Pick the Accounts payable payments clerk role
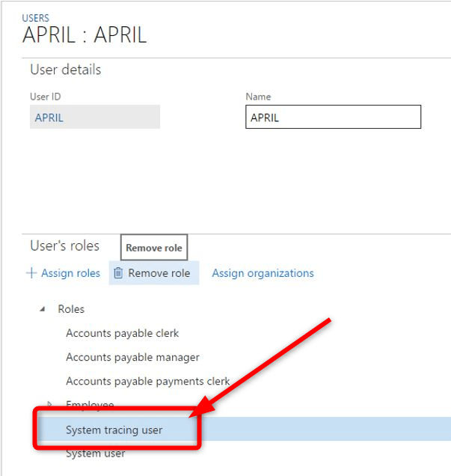451x476 pixels. point(147,381)
